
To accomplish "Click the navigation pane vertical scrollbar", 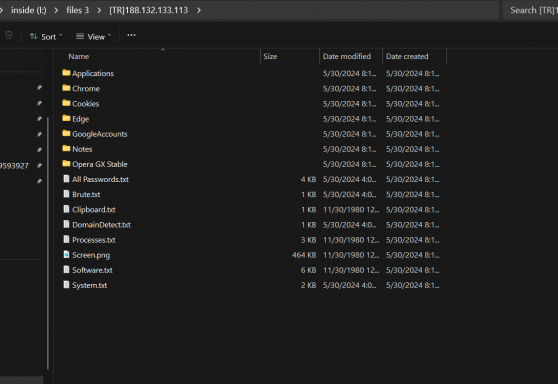I will (48, 243).
